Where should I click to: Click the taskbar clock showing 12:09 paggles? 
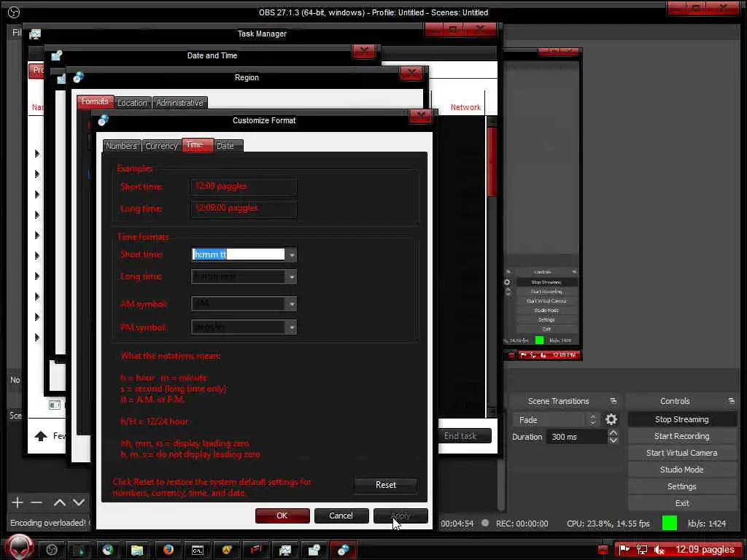(x=705, y=550)
